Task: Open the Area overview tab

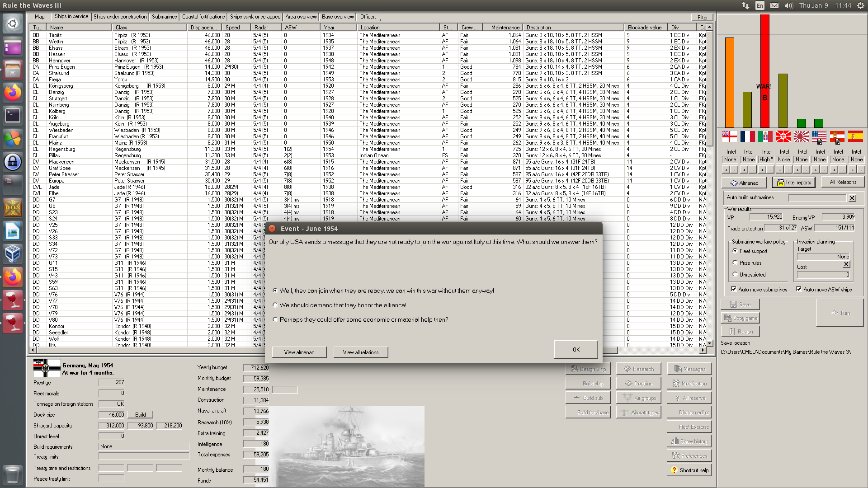Action: 301,17
